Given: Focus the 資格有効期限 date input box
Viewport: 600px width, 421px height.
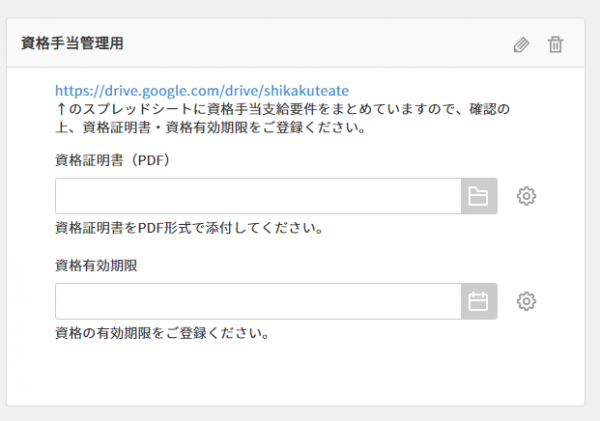Looking at the screenshot, I should pyautogui.click(x=258, y=301).
